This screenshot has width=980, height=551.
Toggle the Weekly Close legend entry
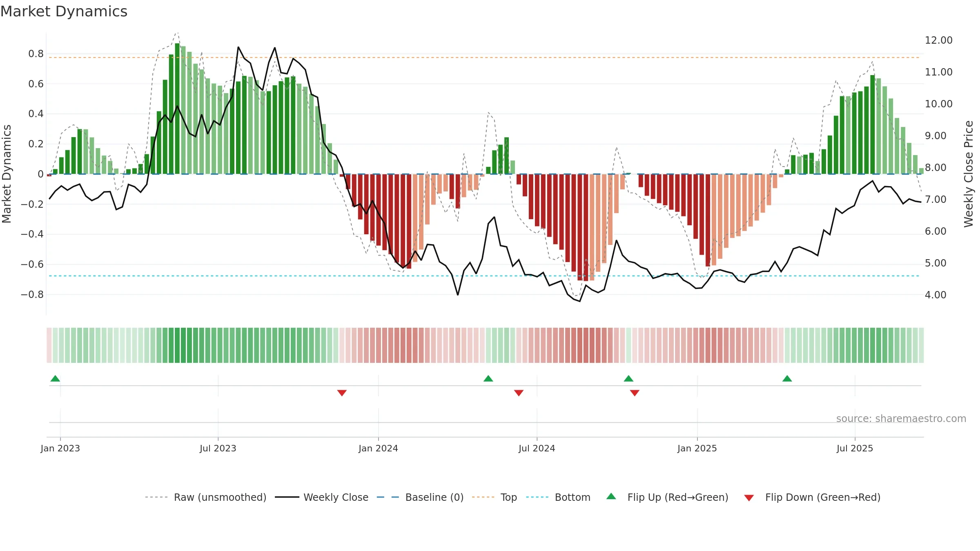(321, 497)
